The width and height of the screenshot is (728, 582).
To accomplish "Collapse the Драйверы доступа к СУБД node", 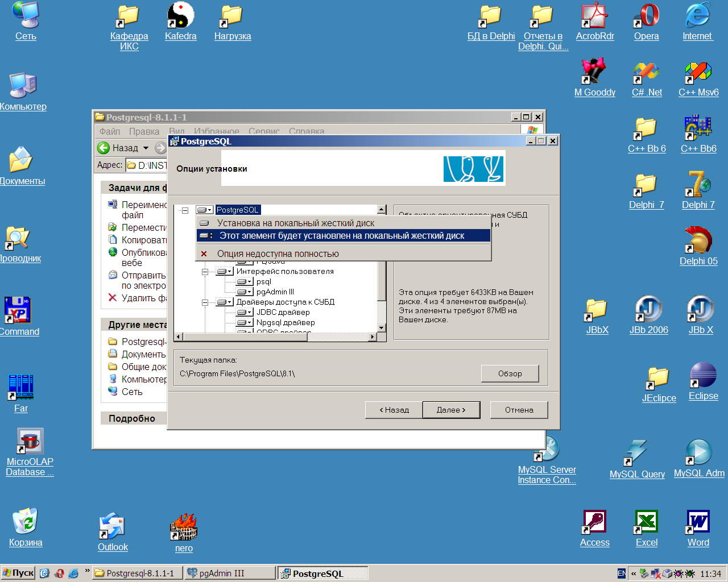I will (205, 302).
